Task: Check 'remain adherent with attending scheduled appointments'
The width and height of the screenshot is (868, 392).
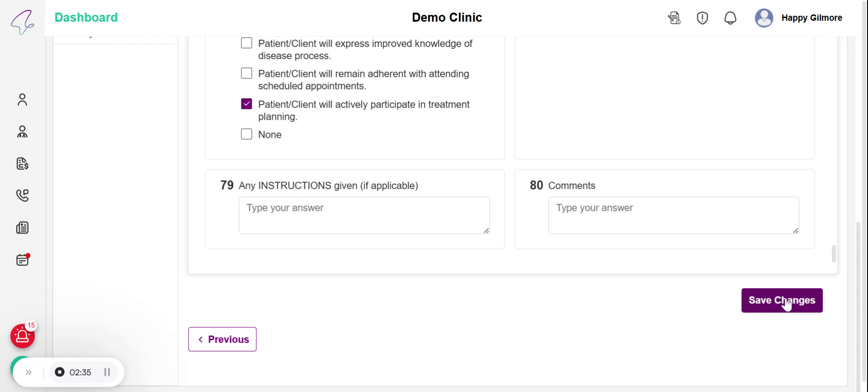Action: [246, 73]
